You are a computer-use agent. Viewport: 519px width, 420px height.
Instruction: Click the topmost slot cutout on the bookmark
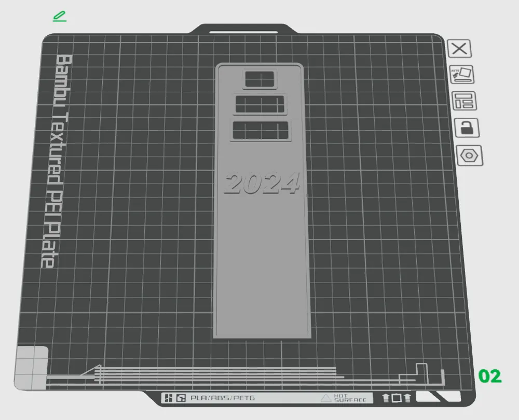[x=259, y=79]
